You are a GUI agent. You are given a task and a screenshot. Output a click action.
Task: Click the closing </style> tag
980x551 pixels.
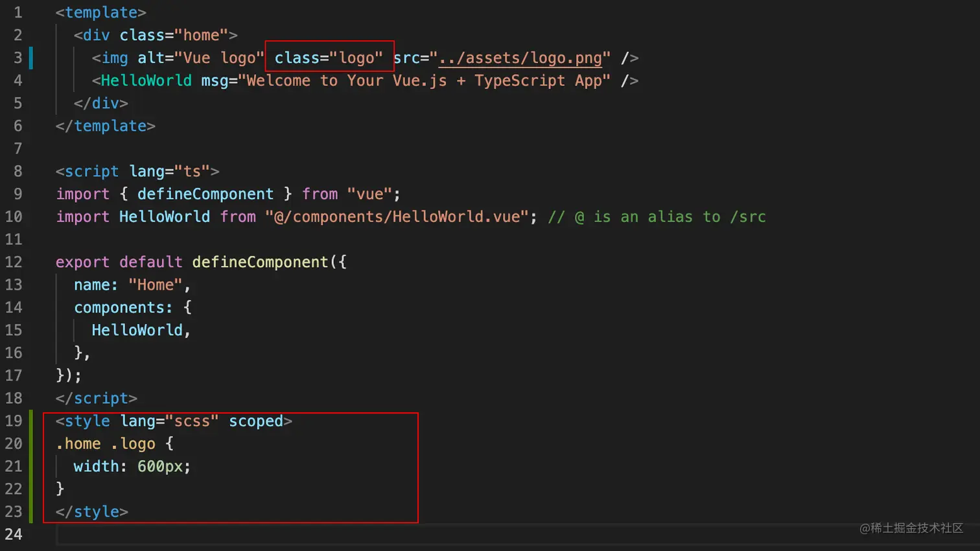click(x=92, y=511)
